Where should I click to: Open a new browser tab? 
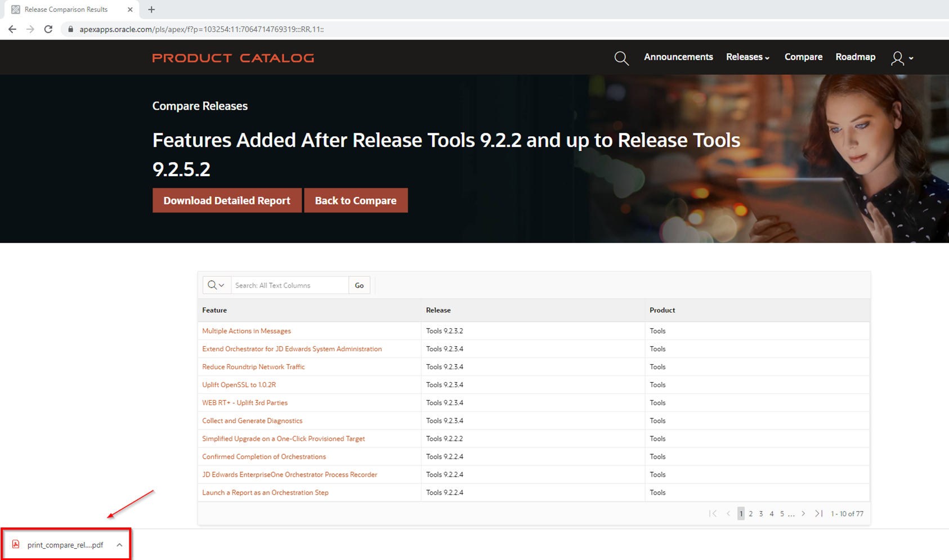coord(151,10)
